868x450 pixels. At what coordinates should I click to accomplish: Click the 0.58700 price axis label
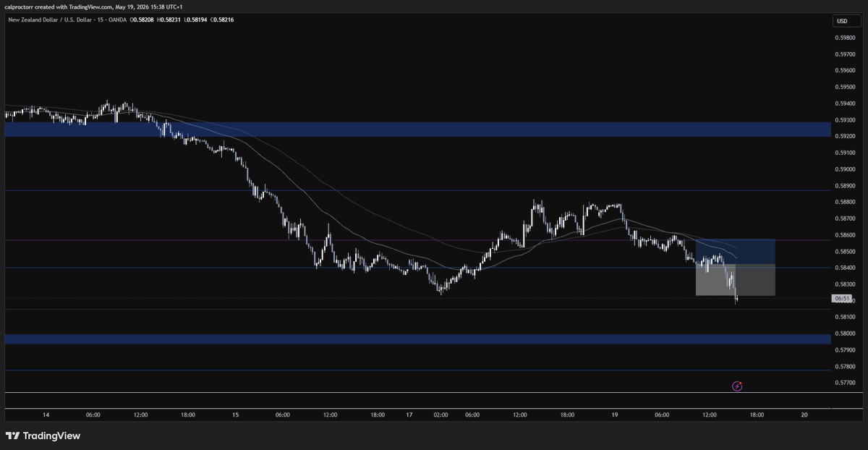(846, 218)
